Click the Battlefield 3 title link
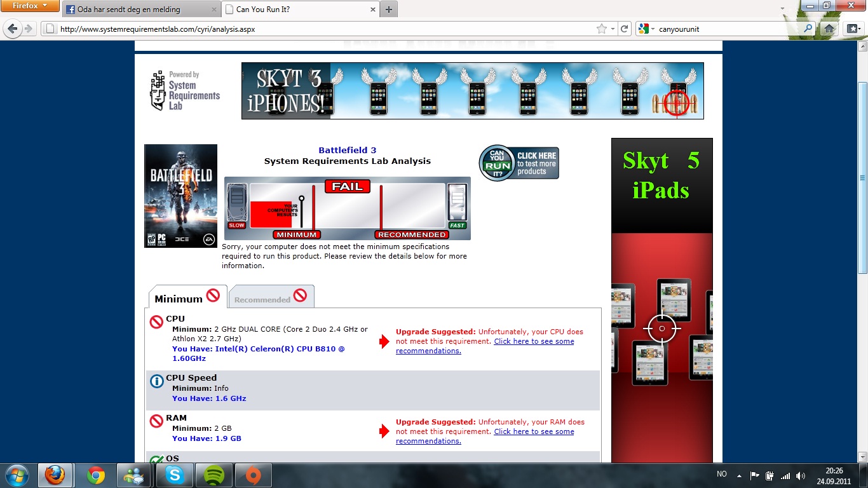Image resolution: width=868 pixels, height=488 pixels. pyautogui.click(x=348, y=151)
